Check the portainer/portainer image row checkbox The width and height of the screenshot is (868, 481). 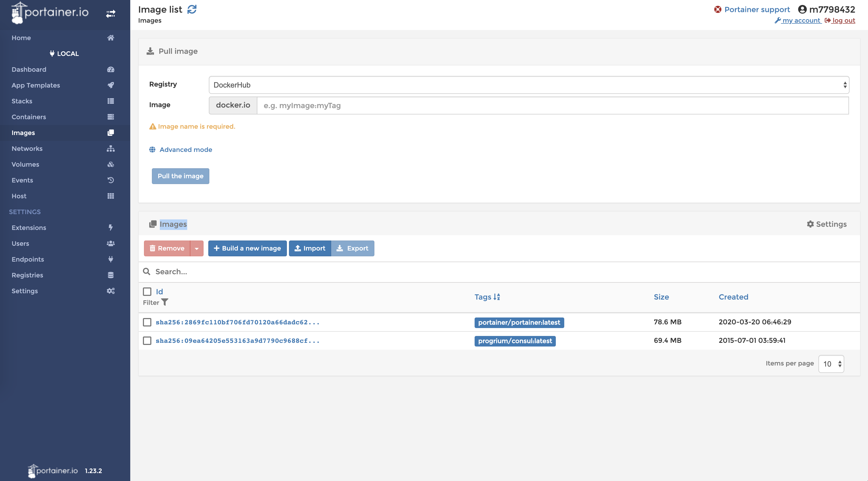tap(147, 322)
